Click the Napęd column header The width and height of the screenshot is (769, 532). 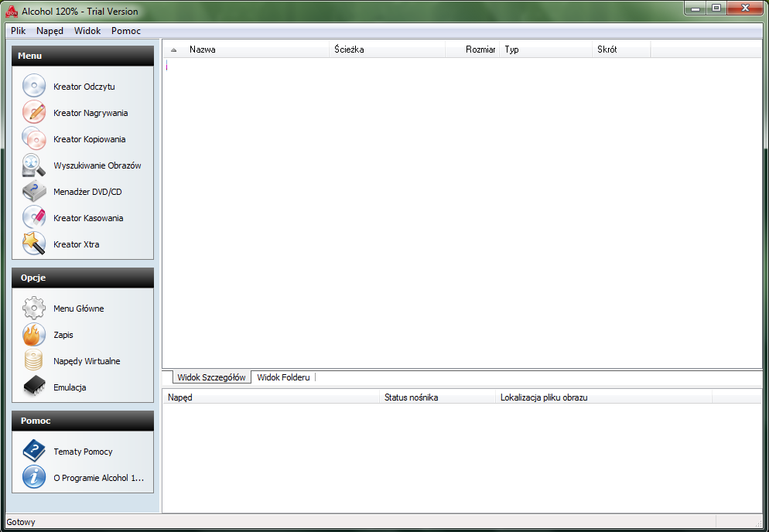click(x=272, y=397)
